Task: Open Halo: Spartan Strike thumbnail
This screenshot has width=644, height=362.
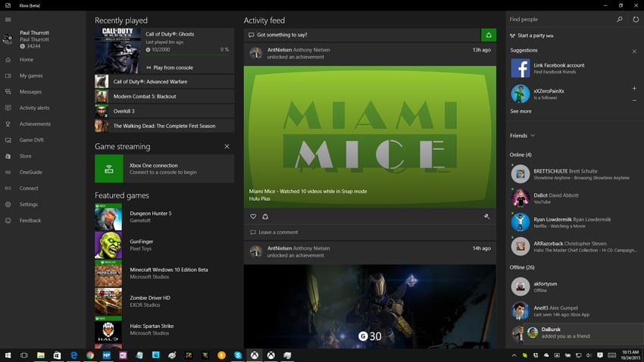Action: [x=108, y=329]
